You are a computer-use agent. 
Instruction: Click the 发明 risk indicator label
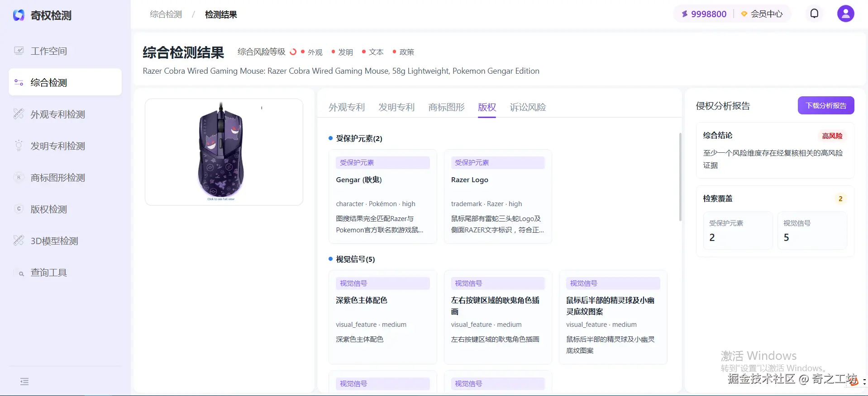[345, 52]
